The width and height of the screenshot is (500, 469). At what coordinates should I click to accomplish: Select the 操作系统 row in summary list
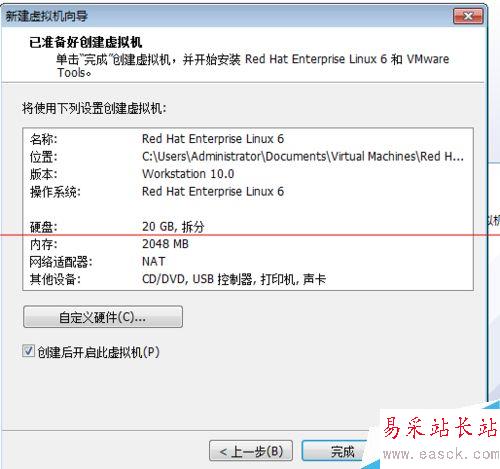pyautogui.click(x=248, y=192)
